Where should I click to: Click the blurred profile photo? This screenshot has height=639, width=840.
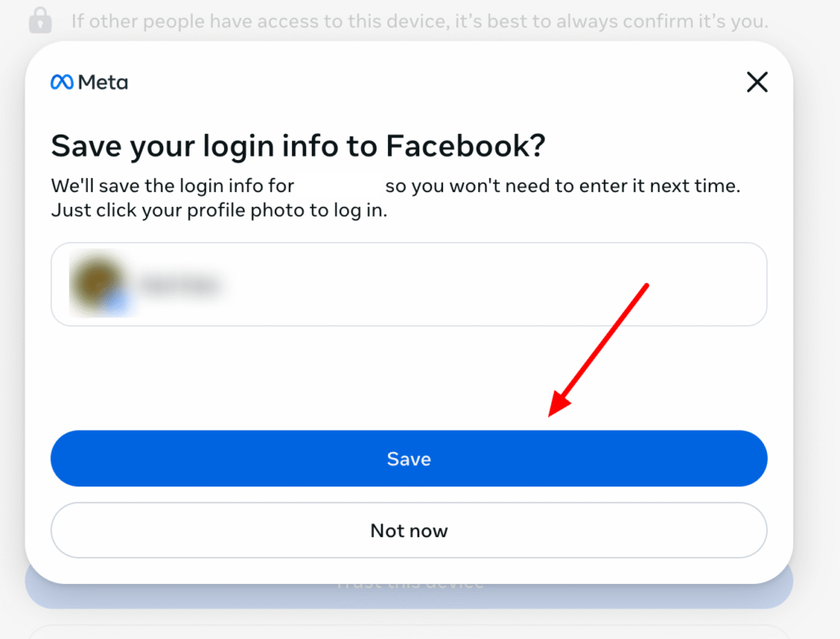97,283
